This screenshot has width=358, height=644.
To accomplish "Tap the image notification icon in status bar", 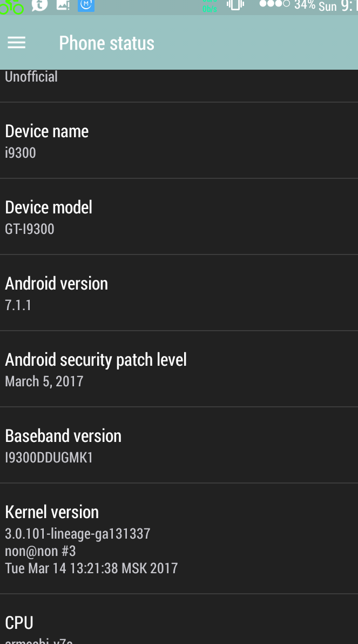I will [63, 4].
